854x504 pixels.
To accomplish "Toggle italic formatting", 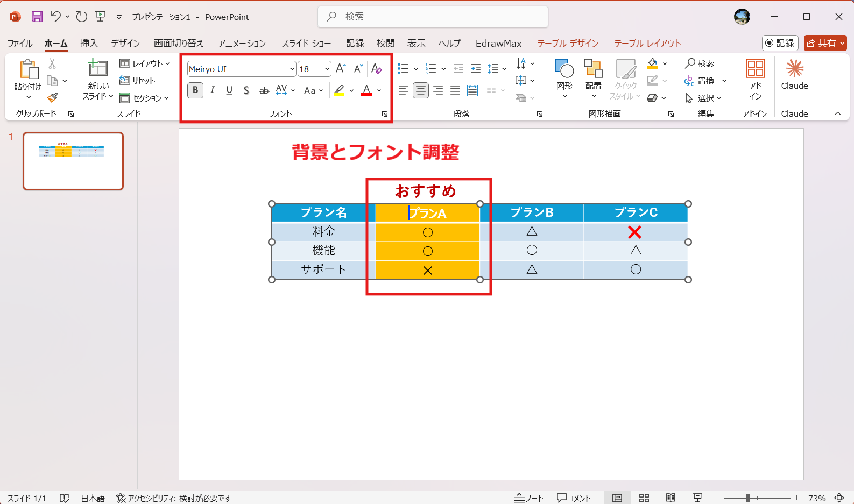I will (213, 90).
